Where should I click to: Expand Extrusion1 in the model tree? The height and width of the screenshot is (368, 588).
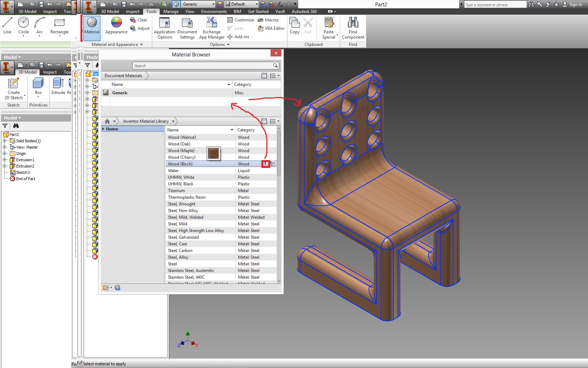pos(5,160)
